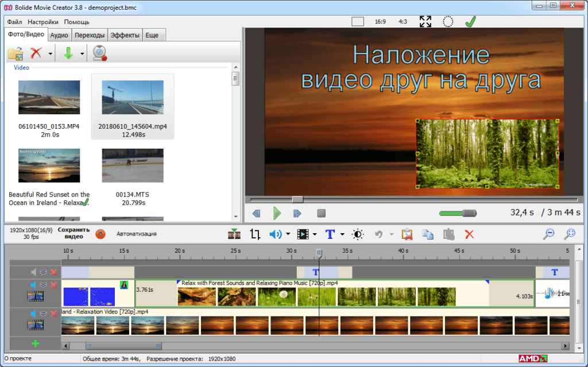Click the open folder icon to add files
This screenshot has height=367, width=588.
pyautogui.click(x=16, y=53)
